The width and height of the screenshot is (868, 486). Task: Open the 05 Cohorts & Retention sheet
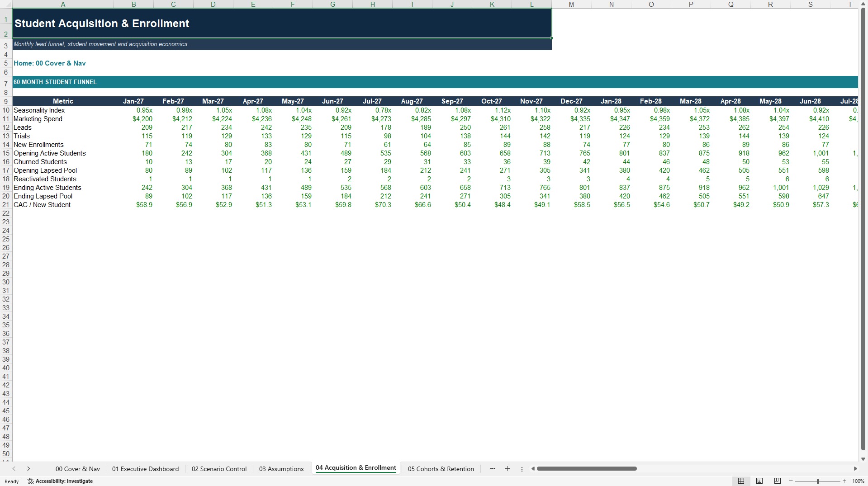tap(441, 469)
